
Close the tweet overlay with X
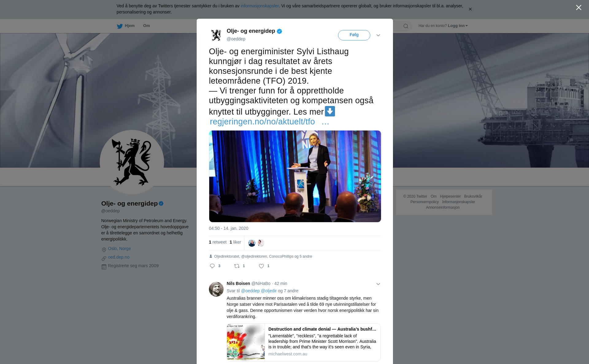[x=579, y=8]
